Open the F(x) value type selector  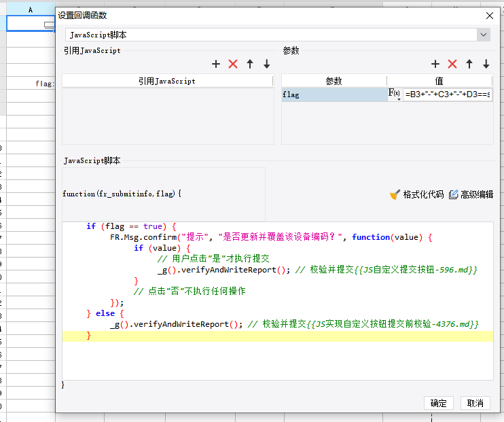395,94
